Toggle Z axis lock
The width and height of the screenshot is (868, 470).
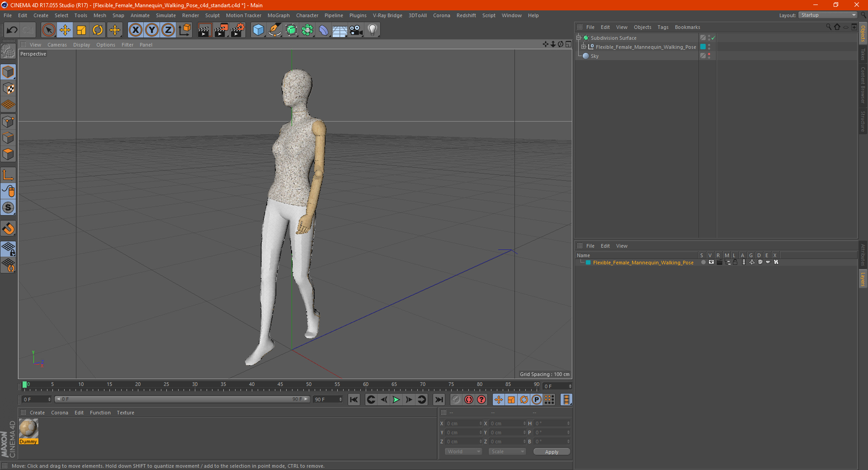[168, 30]
